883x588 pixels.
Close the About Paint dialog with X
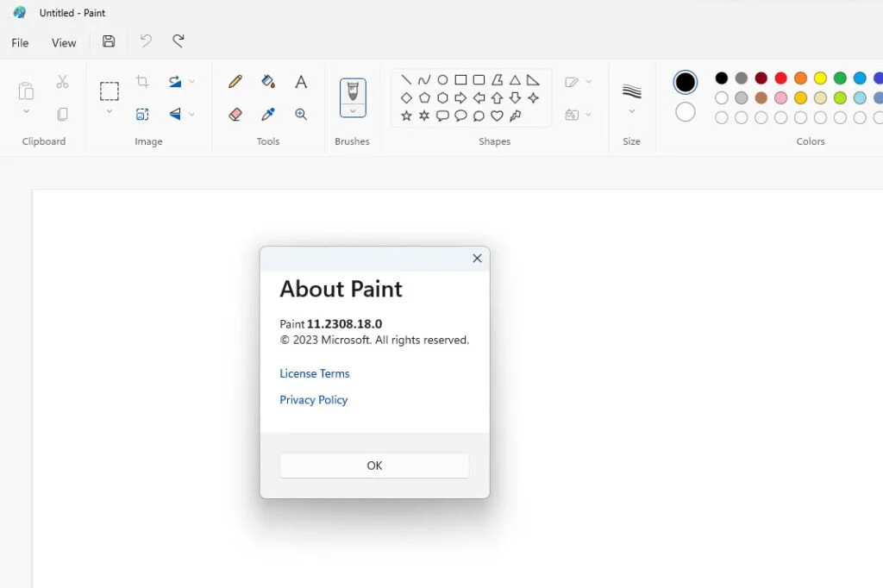(x=477, y=258)
